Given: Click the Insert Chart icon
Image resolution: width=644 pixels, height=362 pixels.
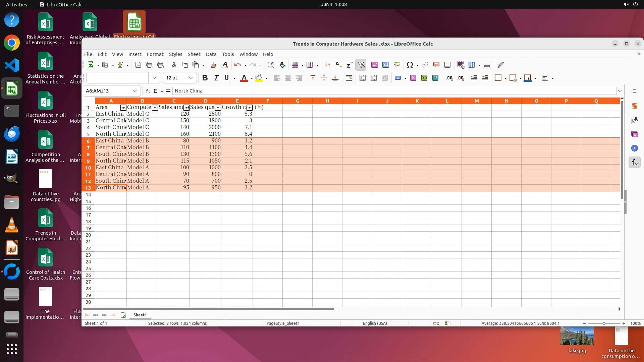Looking at the screenshot, I should coord(386,65).
